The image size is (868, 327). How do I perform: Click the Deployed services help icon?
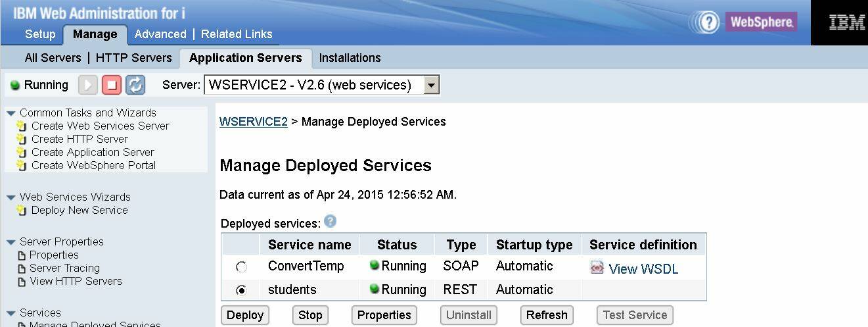point(330,222)
